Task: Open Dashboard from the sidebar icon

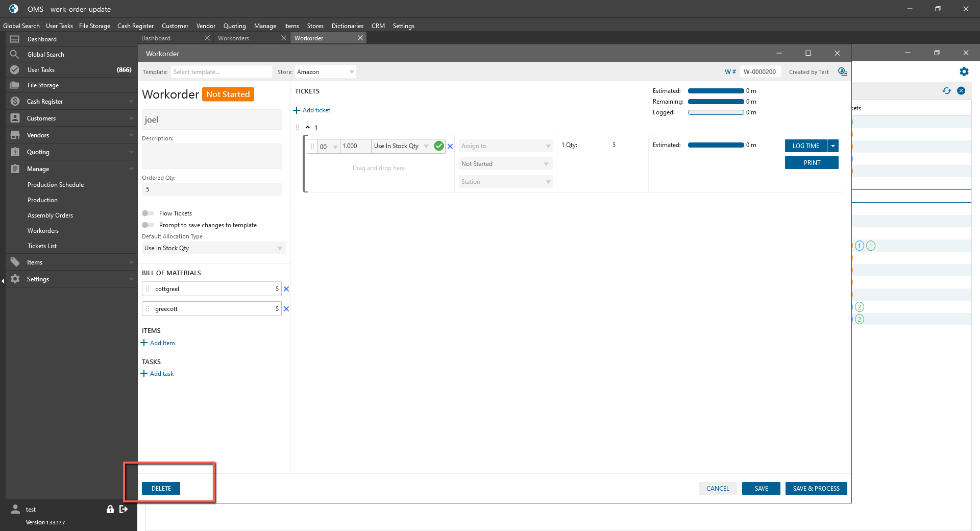Action: point(15,39)
